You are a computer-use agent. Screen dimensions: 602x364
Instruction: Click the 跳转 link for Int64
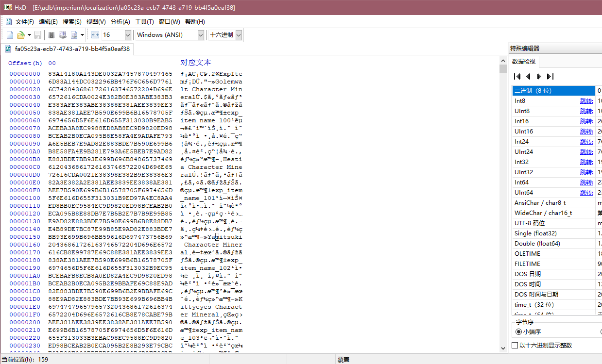click(x=586, y=182)
